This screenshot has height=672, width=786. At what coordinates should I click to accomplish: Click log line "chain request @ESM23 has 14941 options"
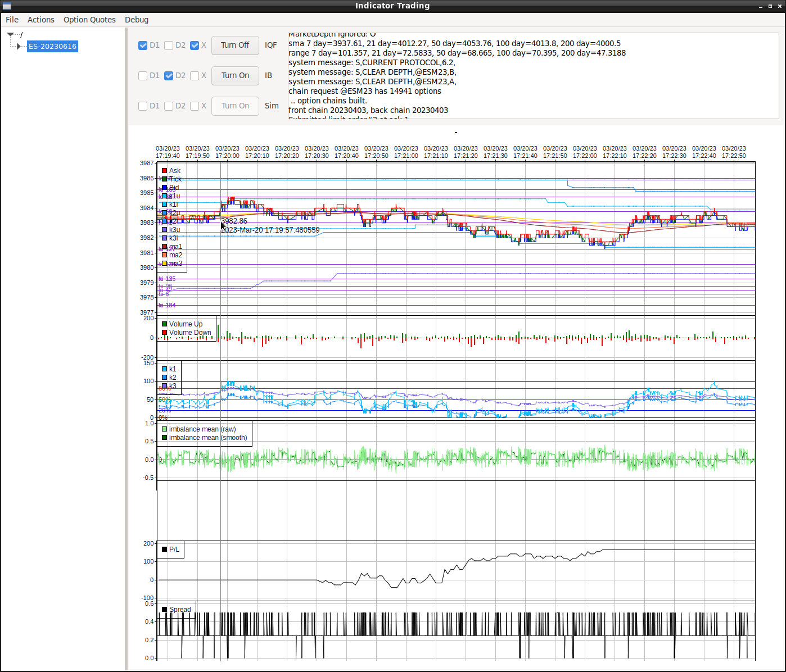[365, 91]
